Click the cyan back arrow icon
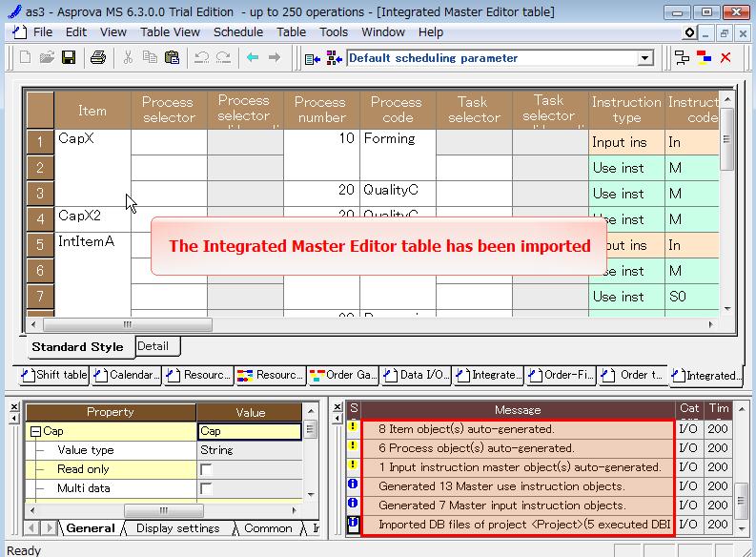The height and width of the screenshot is (557, 756). [253, 58]
